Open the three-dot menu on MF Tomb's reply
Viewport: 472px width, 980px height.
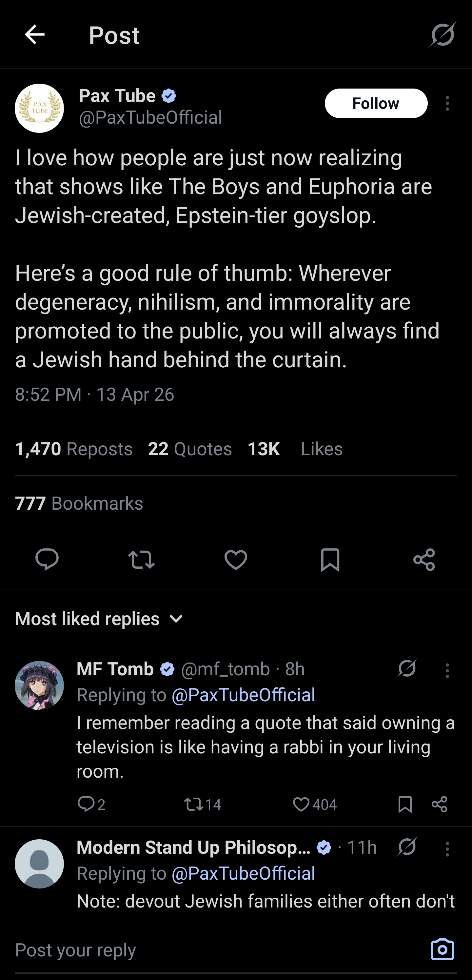coord(447,670)
